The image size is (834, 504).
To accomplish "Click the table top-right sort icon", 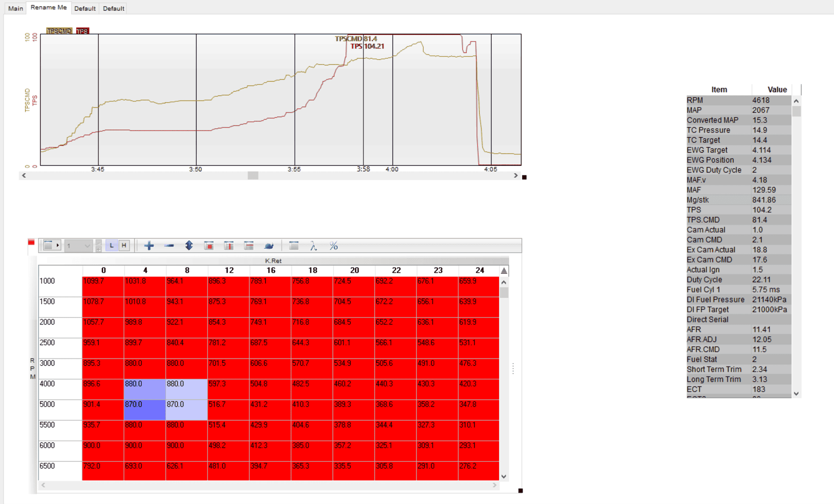I will point(504,271).
